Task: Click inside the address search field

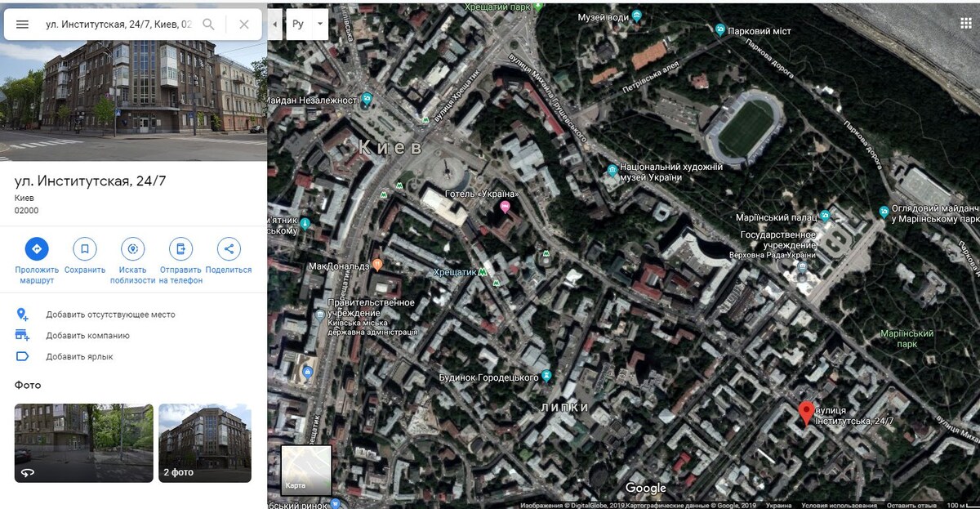Action: (118, 25)
